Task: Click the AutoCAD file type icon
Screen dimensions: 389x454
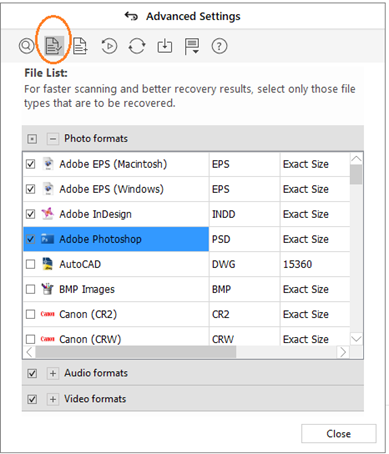Action: coord(48,264)
